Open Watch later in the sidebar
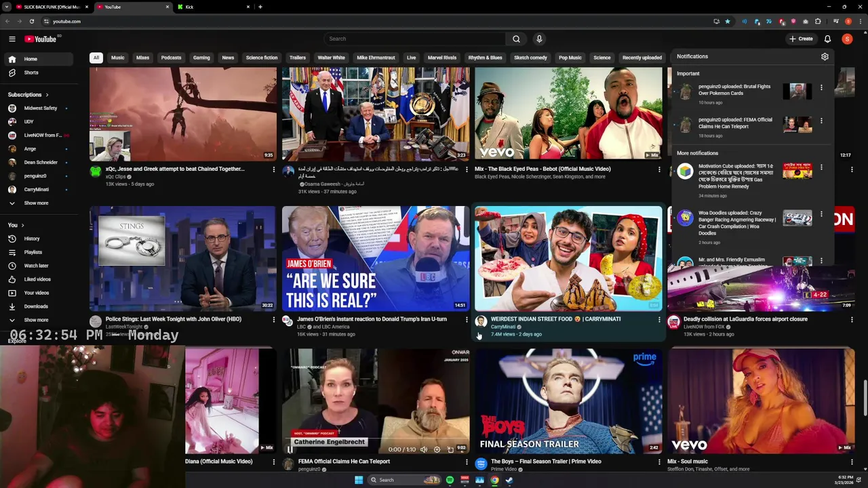Screen dimensions: 868x488 [39, 266]
